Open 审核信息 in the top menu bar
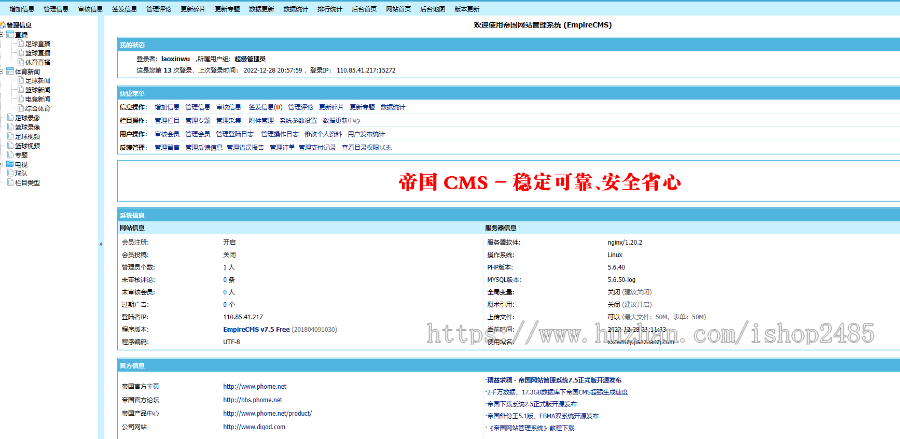This screenshot has width=900, height=439. pos(90,9)
